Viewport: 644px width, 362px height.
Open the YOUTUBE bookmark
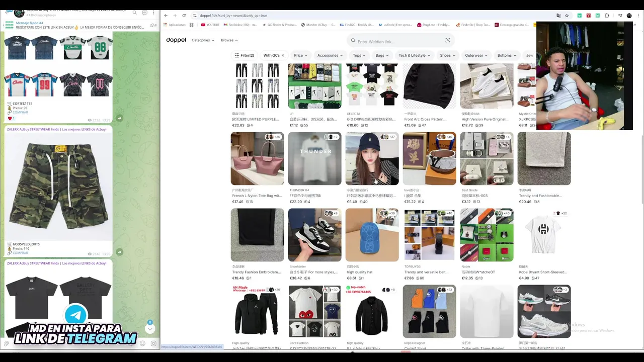click(x=210, y=25)
